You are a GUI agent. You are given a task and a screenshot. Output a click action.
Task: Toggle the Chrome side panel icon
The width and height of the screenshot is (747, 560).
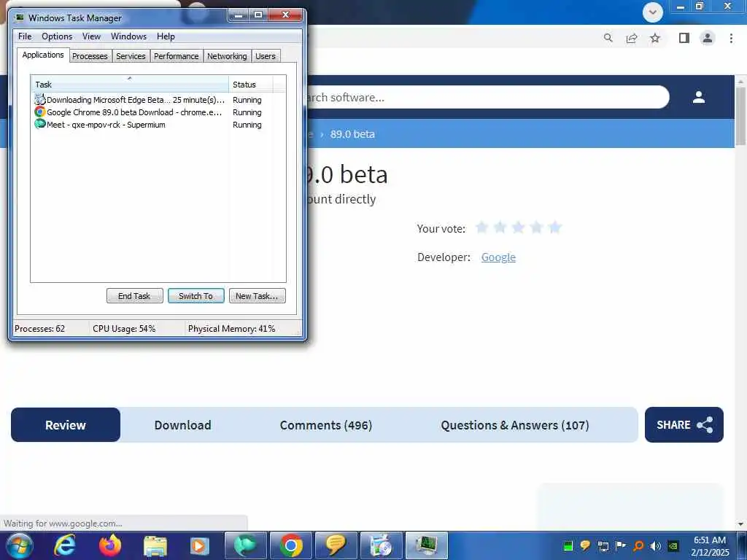(684, 38)
